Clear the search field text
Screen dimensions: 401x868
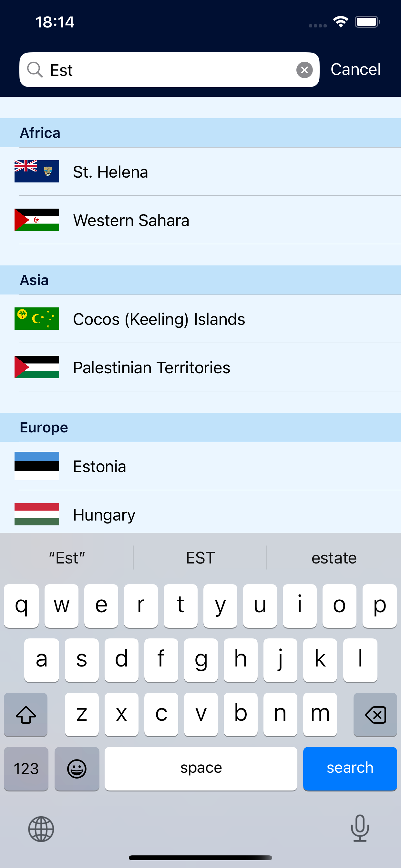click(x=304, y=70)
